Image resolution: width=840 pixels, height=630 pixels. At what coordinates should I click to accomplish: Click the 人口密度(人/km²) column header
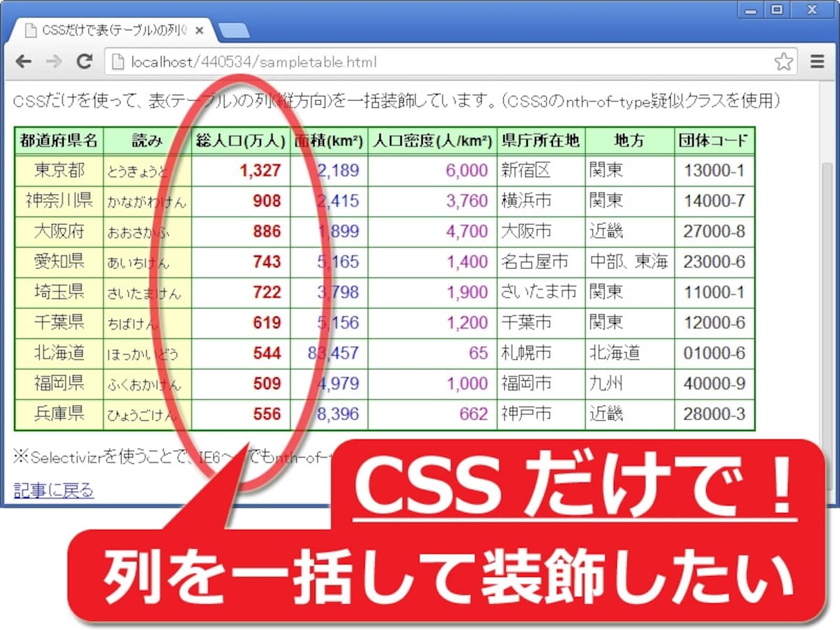[432, 141]
